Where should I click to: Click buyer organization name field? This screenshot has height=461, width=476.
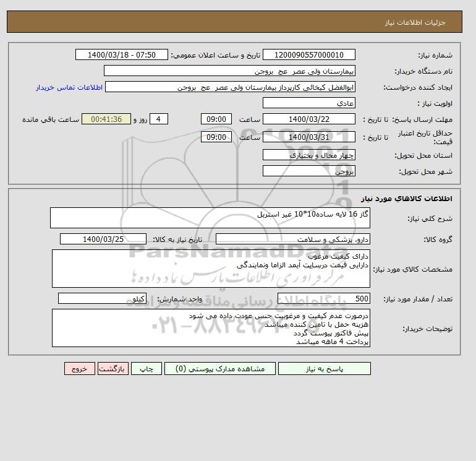pyautogui.click(x=229, y=71)
